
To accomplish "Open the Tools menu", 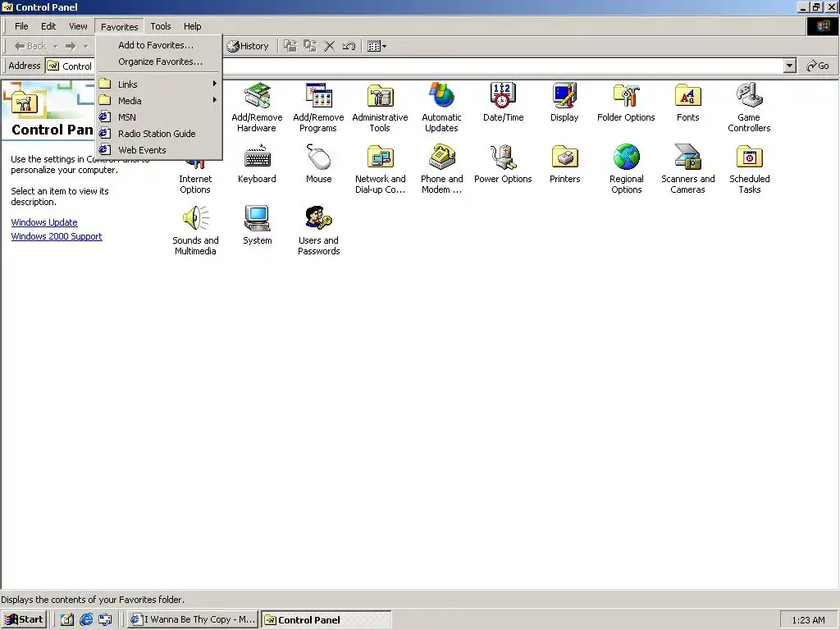I will 161,26.
